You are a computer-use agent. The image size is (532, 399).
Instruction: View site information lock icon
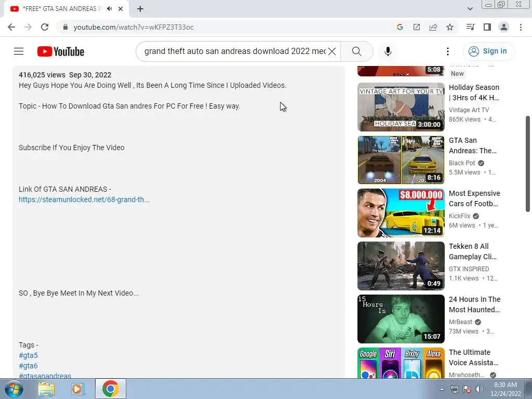[x=65, y=27]
